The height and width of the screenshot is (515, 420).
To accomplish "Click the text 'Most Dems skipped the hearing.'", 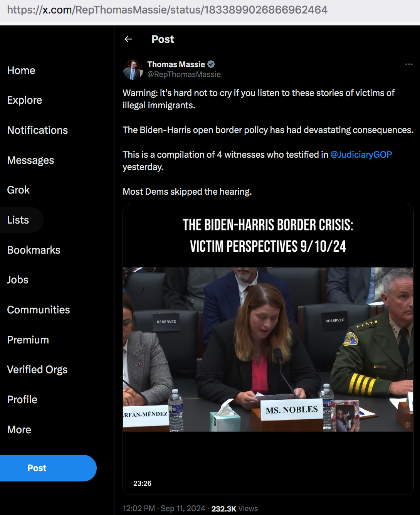I will [x=187, y=192].
